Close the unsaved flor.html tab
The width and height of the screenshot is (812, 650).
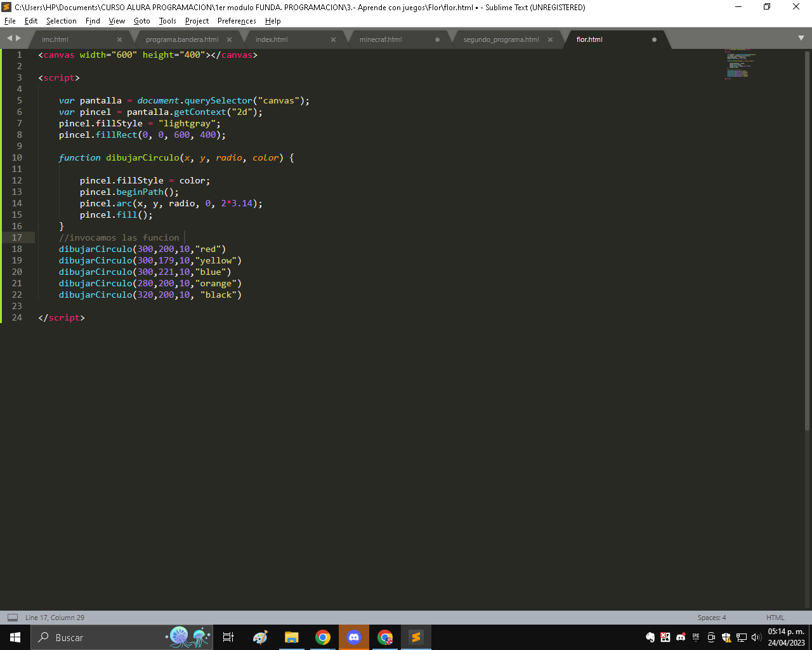click(x=654, y=39)
